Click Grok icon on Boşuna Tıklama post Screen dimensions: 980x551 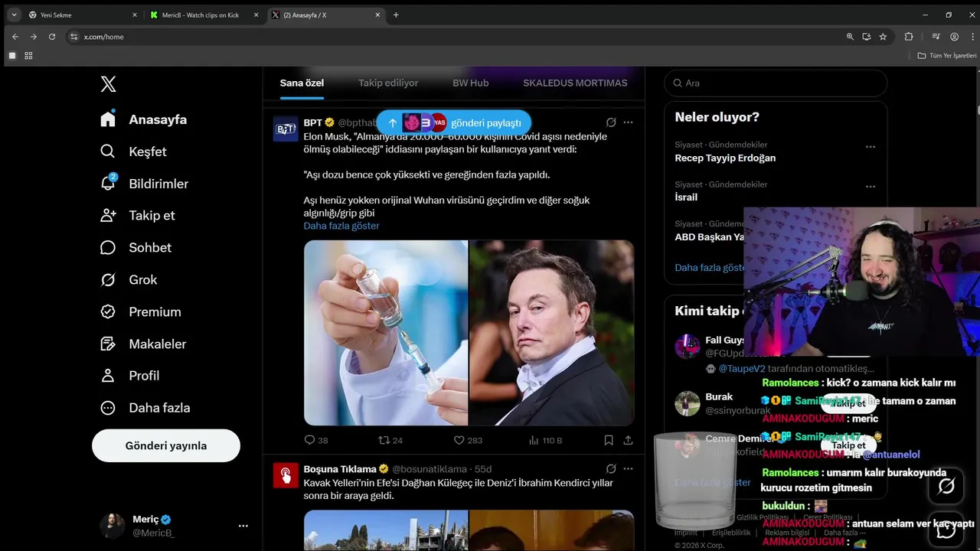(611, 468)
